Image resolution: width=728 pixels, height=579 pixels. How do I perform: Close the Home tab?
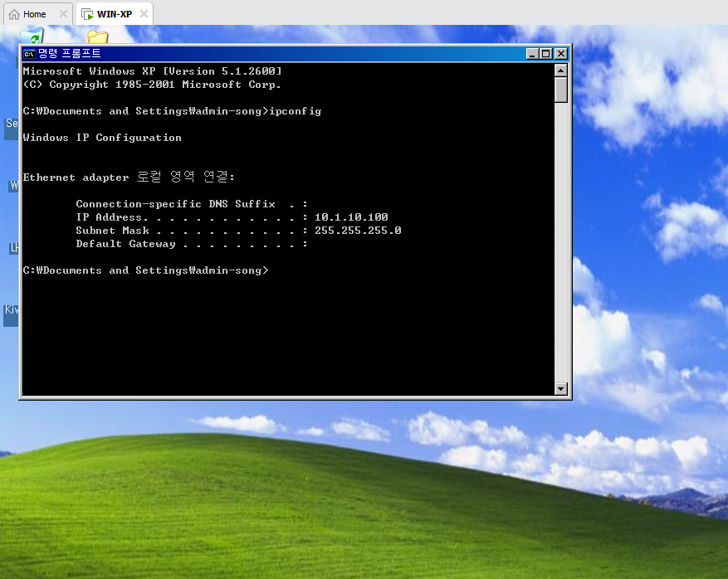pos(63,14)
